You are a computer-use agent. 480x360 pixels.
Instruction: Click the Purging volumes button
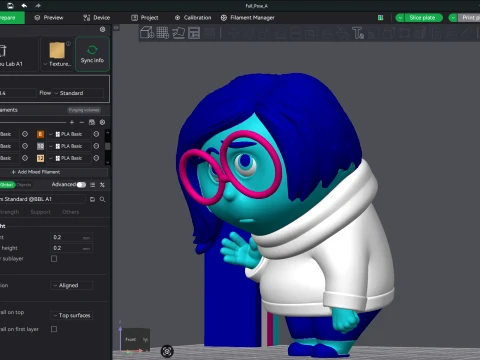(x=84, y=110)
